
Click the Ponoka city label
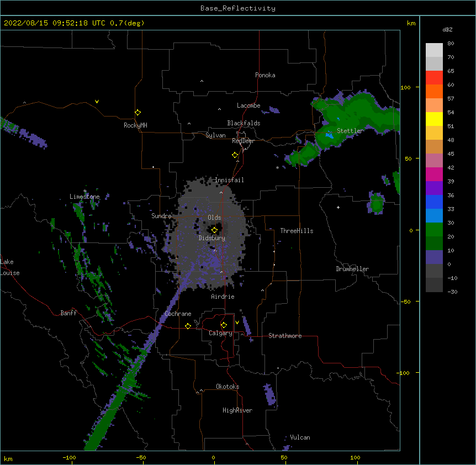(x=265, y=75)
